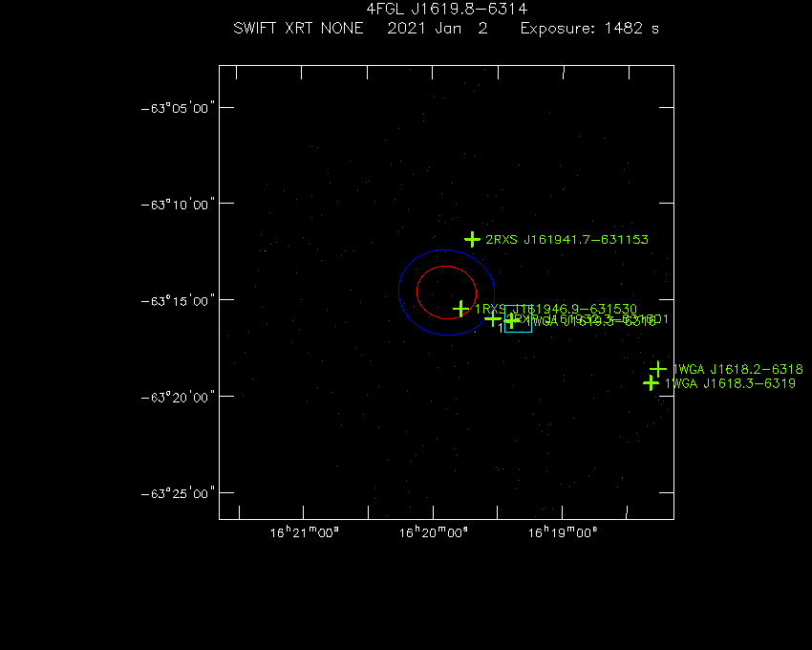This screenshot has width=812, height=650.
Task: Click the 2RXS J161941.7-631153 source cross marker
Action: (472, 240)
